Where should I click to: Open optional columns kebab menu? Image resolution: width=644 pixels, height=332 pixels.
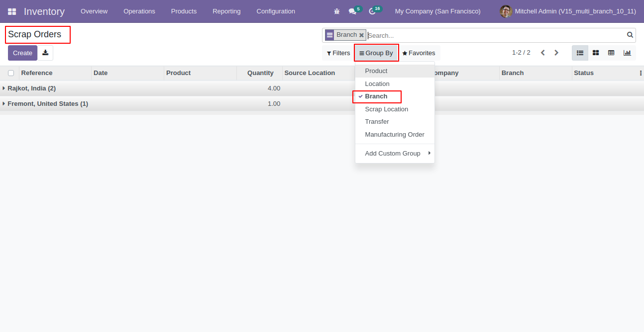(x=641, y=73)
